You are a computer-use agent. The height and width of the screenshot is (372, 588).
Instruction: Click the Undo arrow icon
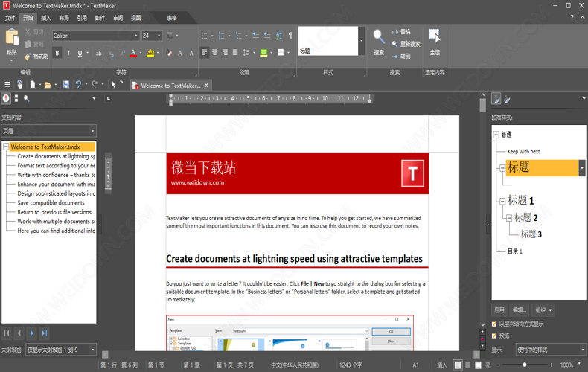(77, 85)
